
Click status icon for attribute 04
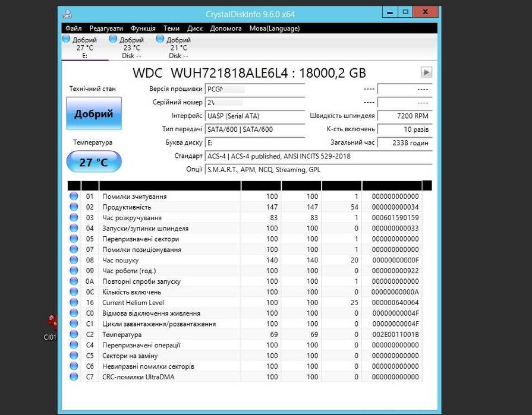coord(74,228)
